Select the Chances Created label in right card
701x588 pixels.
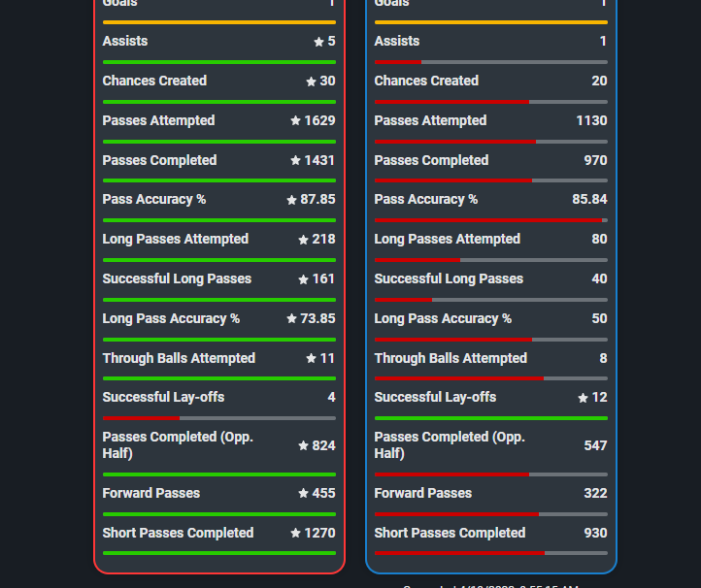pos(426,81)
